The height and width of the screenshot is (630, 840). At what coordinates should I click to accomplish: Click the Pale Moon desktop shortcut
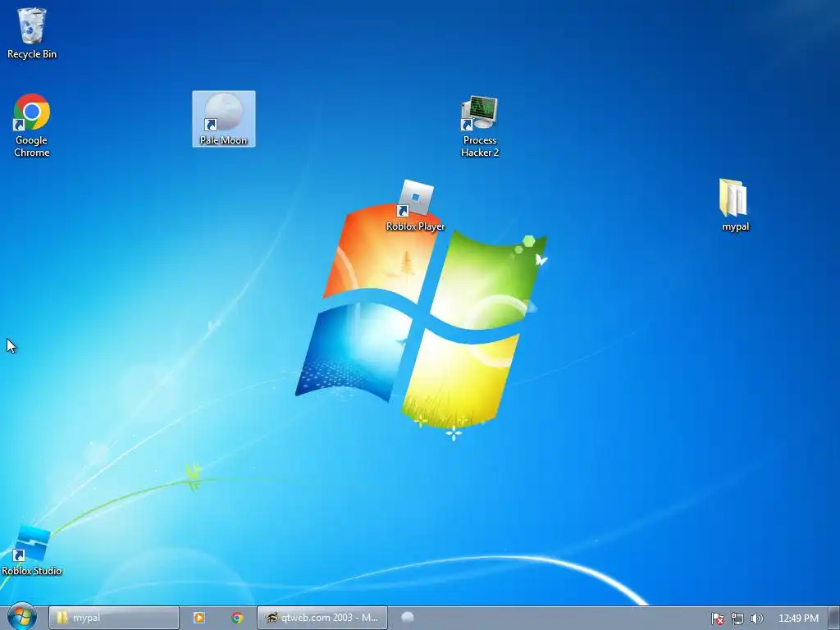(223, 119)
